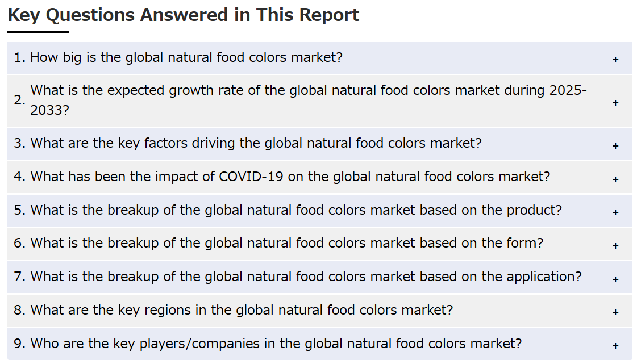Expand the key players/companies question with plus icon
This screenshot has width=637, height=364.
pyautogui.click(x=615, y=346)
